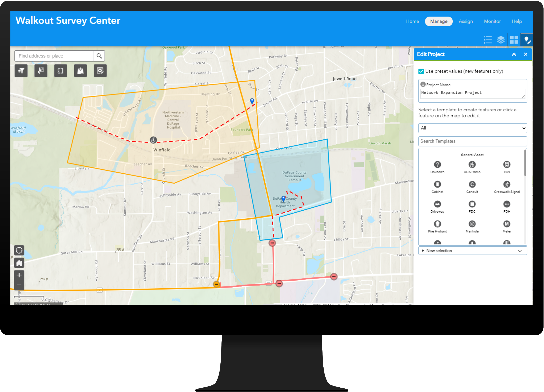Collapse the Edit Project panel
The image size is (544, 392).
point(514,54)
